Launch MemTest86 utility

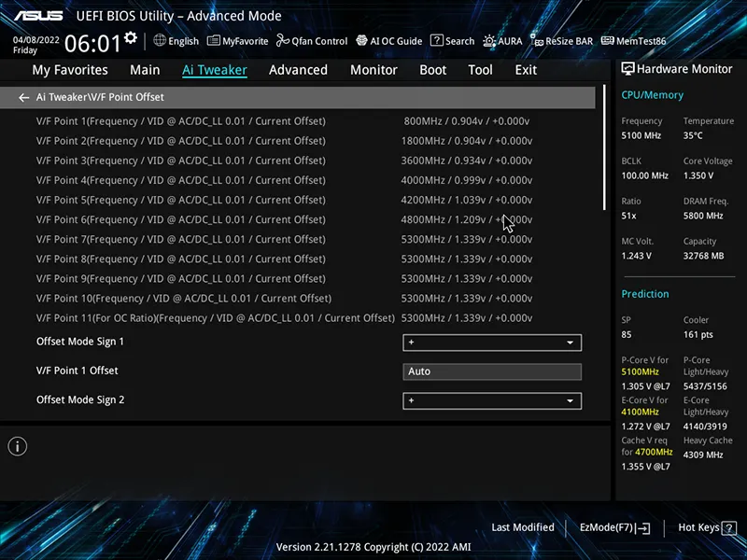[634, 41]
